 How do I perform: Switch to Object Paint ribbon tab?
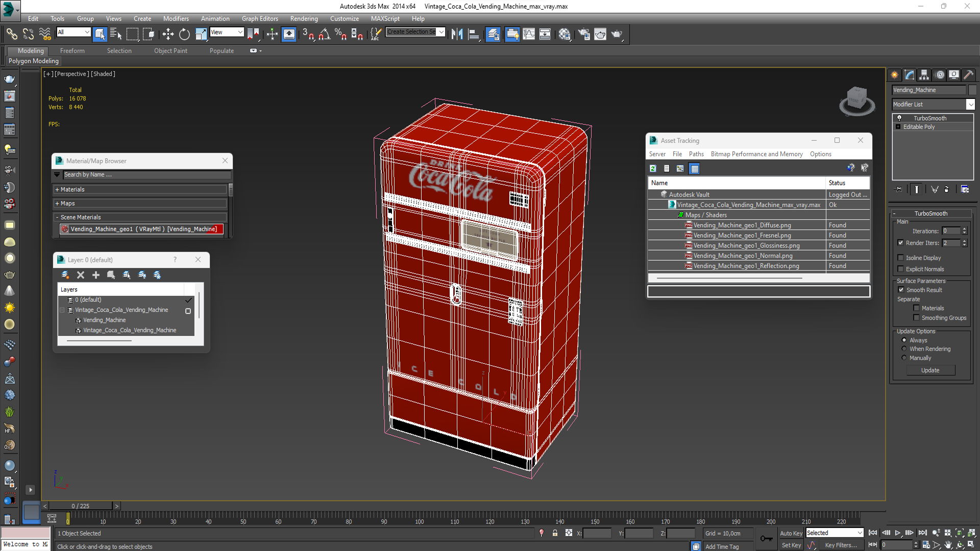tap(170, 51)
